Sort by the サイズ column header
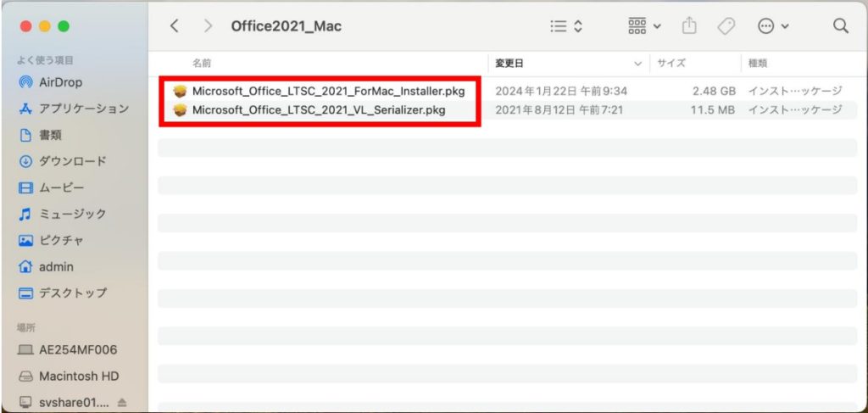The image size is (868, 413). (x=671, y=64)
